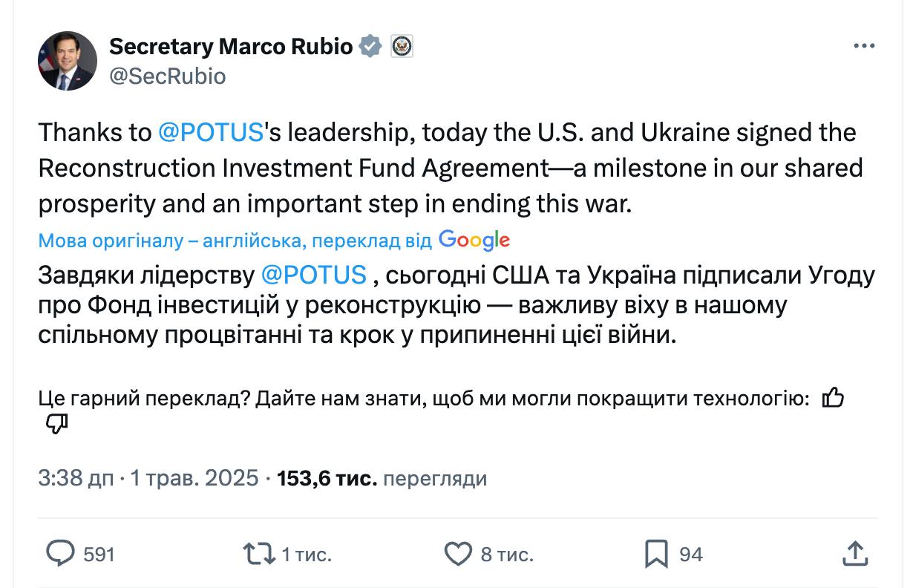Open Marco Rubio's profile picture
Image resolution: width=913 pixels, height=588 pixels.
tap(68, 61)
